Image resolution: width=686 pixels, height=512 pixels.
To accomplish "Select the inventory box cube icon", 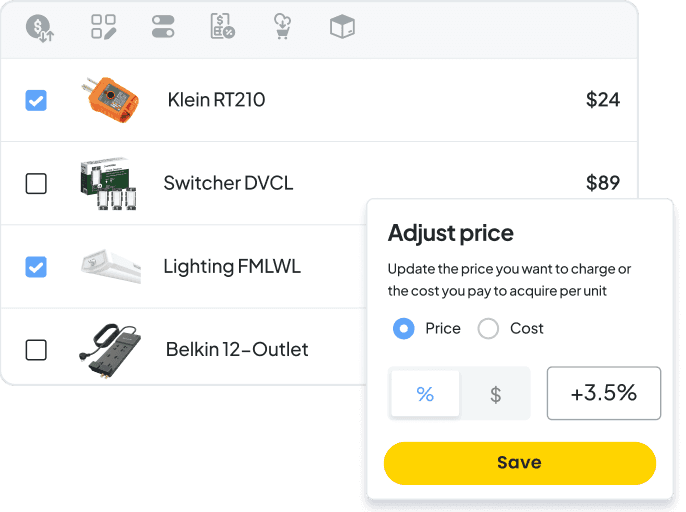I will pos(342,26).
